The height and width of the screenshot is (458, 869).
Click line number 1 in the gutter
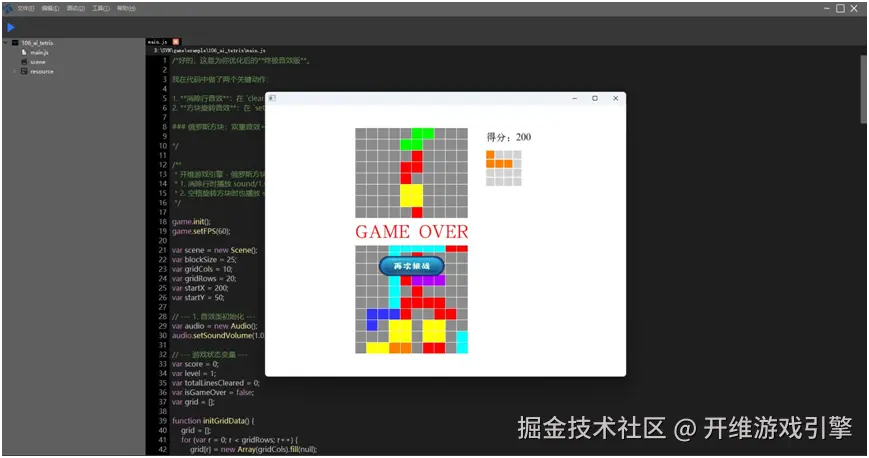pos(165,60)
